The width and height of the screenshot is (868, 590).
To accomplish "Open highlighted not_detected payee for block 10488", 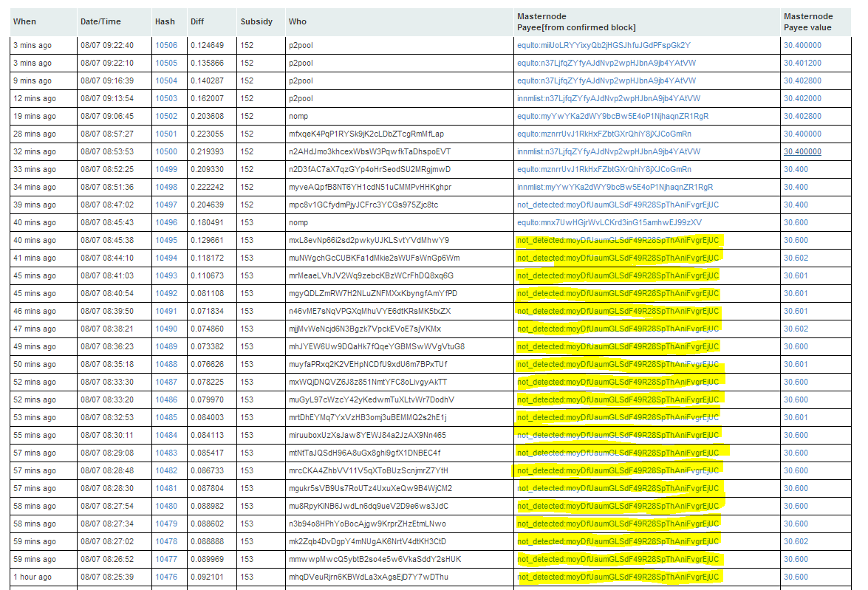I will click(x=618, y=364).
